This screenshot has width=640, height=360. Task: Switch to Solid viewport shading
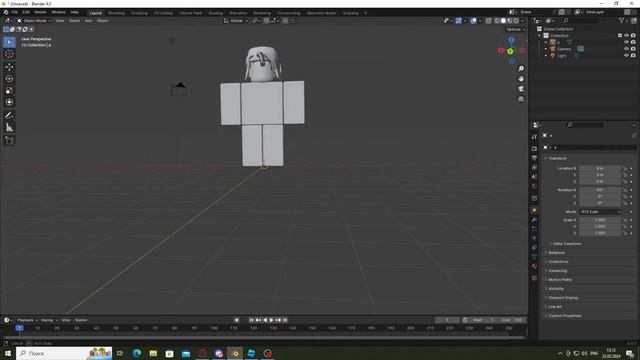tap(503, 21)
